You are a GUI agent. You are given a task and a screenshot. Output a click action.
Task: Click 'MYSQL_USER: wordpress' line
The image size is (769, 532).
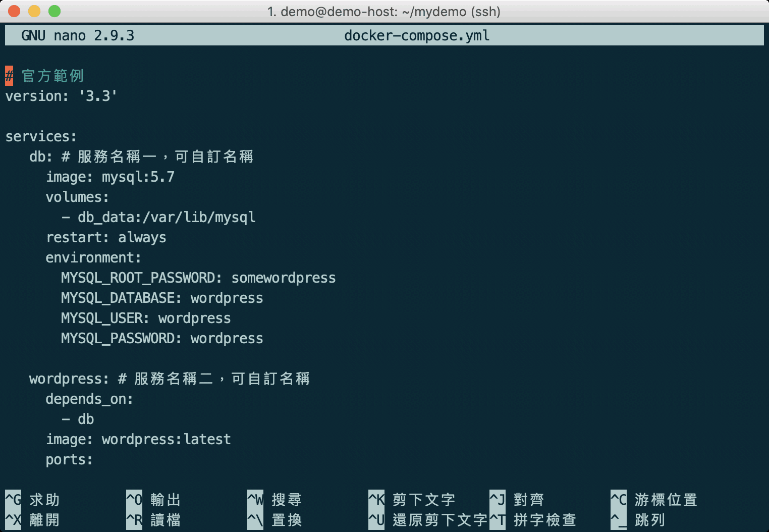(x=146, y=318)
